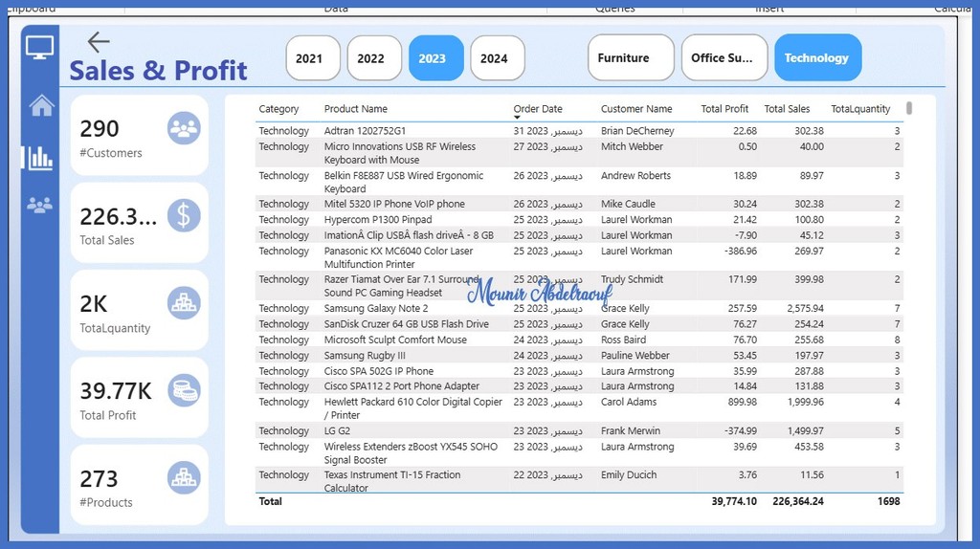
Task: Sort table by TotaLquantity header
Action: (860, 109)
